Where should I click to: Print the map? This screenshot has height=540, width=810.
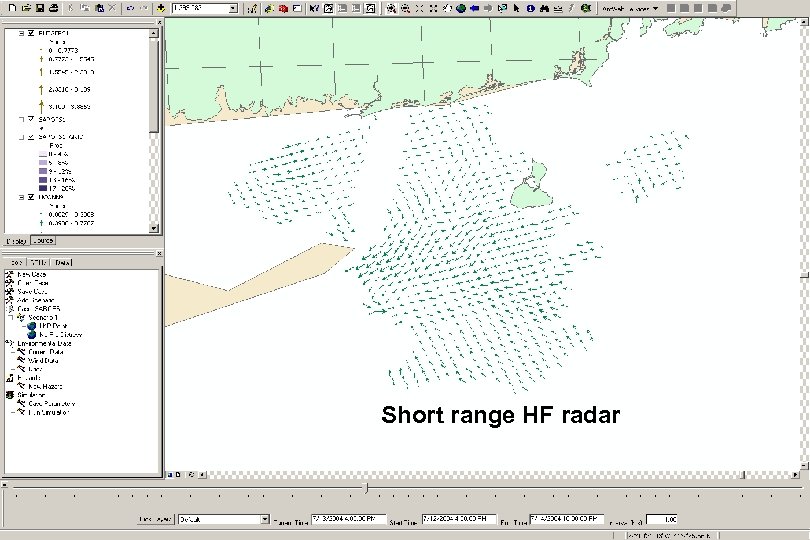click(x=53, y=8)
